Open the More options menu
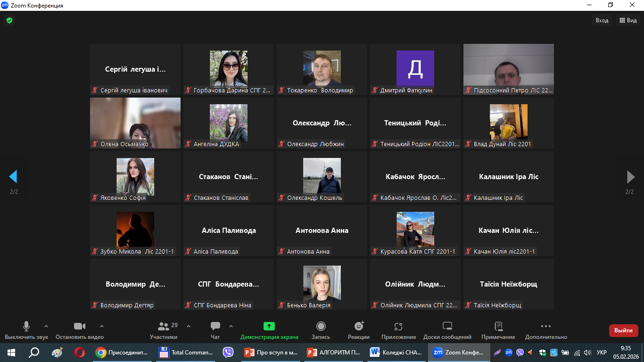 [545, 330]
